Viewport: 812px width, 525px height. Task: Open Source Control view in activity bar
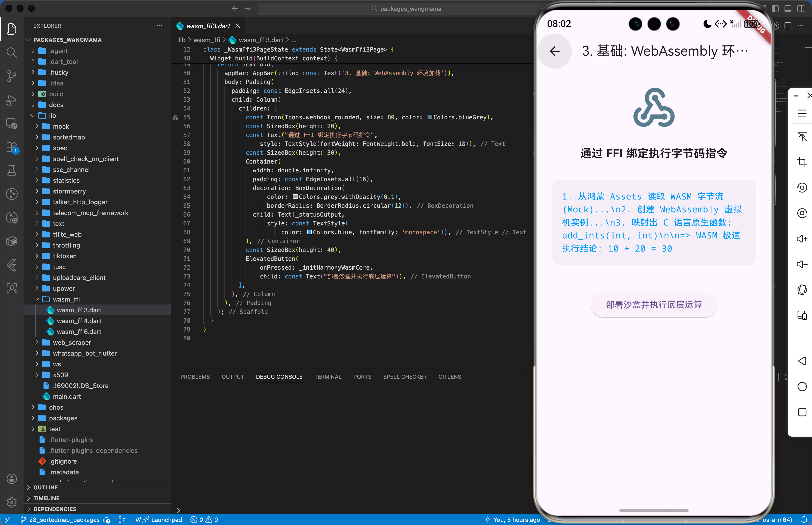click(x=12, y=76)
